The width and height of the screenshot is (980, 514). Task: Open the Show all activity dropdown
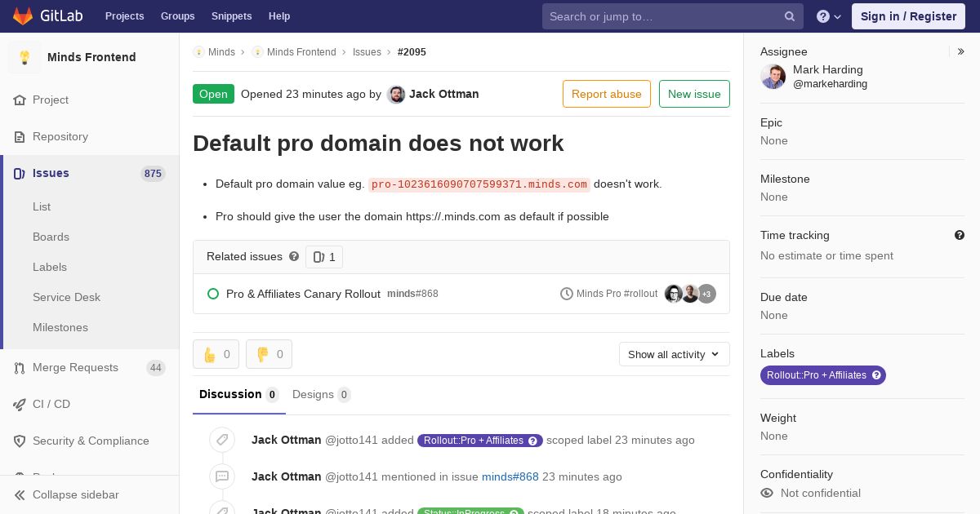[x=675, y=354]
